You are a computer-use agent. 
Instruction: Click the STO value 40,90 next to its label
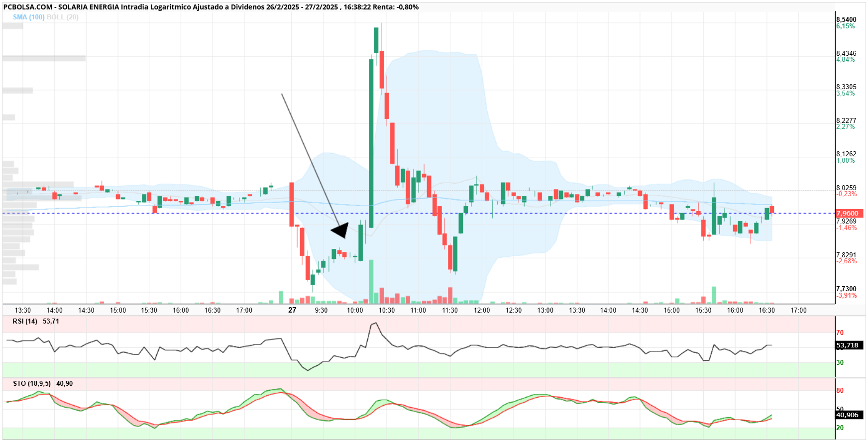(x=64, y=383)
